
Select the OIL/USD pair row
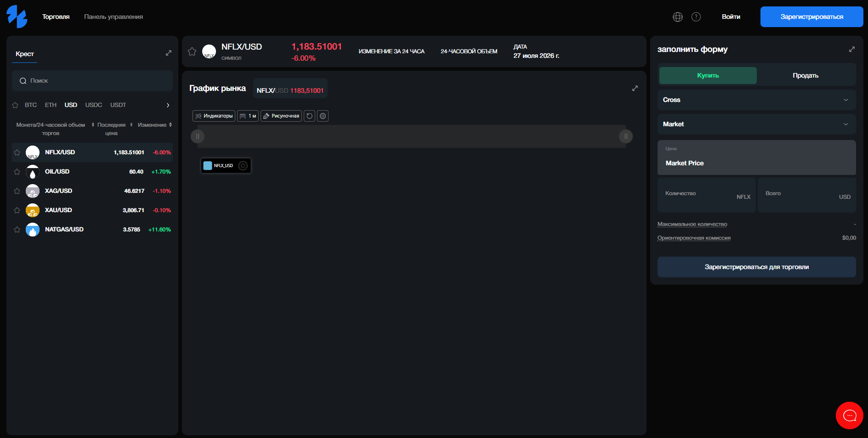click(92, 172)
